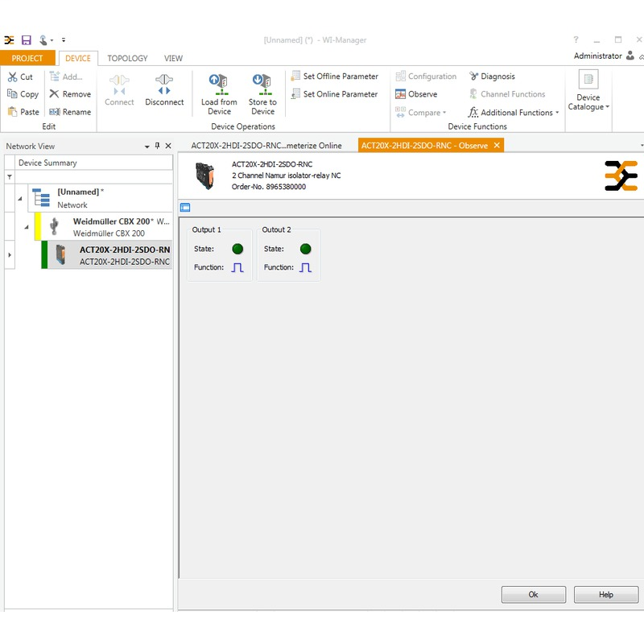Expand the quick access toolbar customize arrow

point(64,39)
